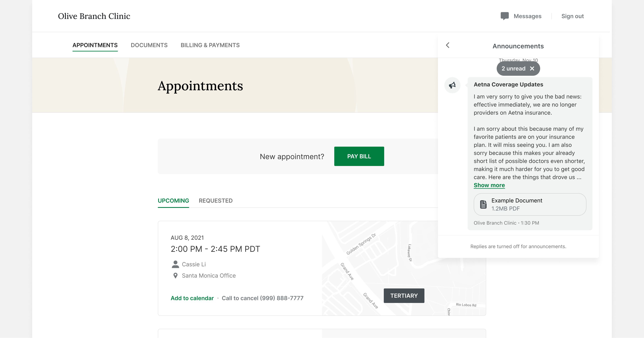Select the Appointments tab

(95, 45)
